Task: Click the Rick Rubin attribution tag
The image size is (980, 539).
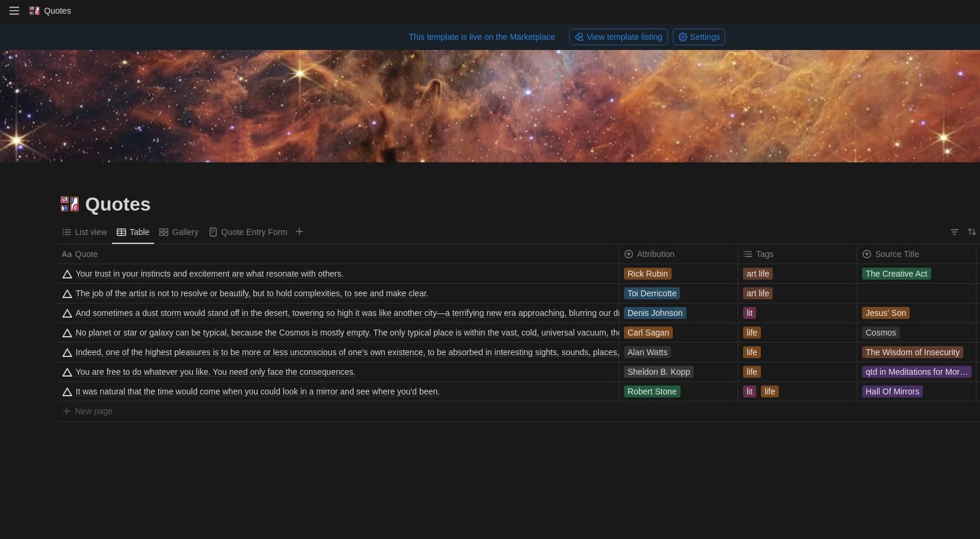Action: coord(648,274)
